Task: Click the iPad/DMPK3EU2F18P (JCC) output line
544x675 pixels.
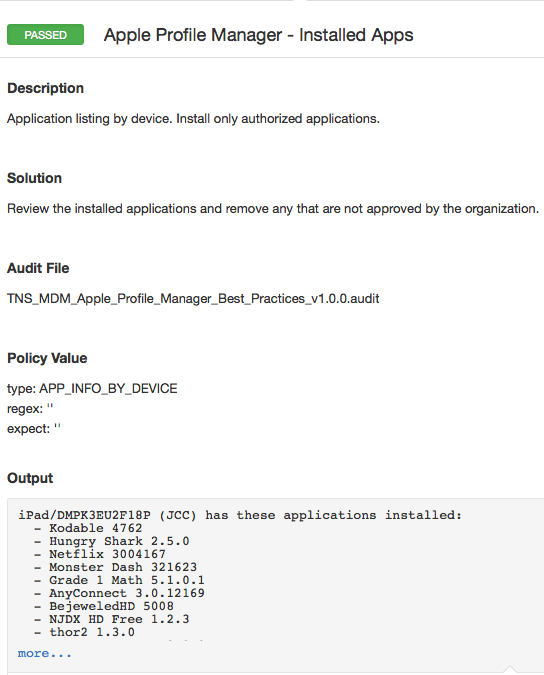Action: click(240, 515)
